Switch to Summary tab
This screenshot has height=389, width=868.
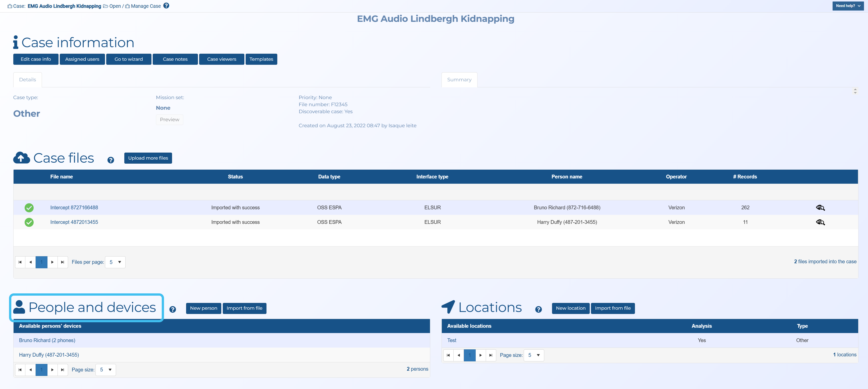click(459, 80)
